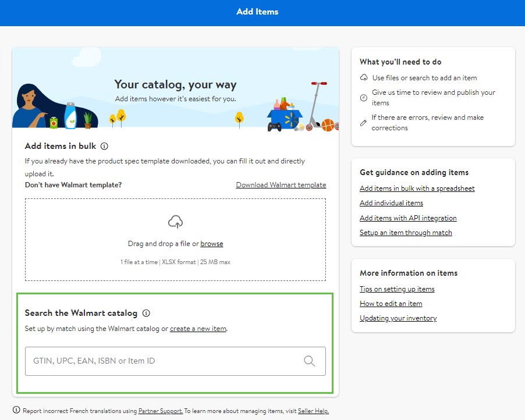Screen dimensions: 525x420
Task: Click the 1 file at a time XLSX format note
Action: [x=175, y=262]
